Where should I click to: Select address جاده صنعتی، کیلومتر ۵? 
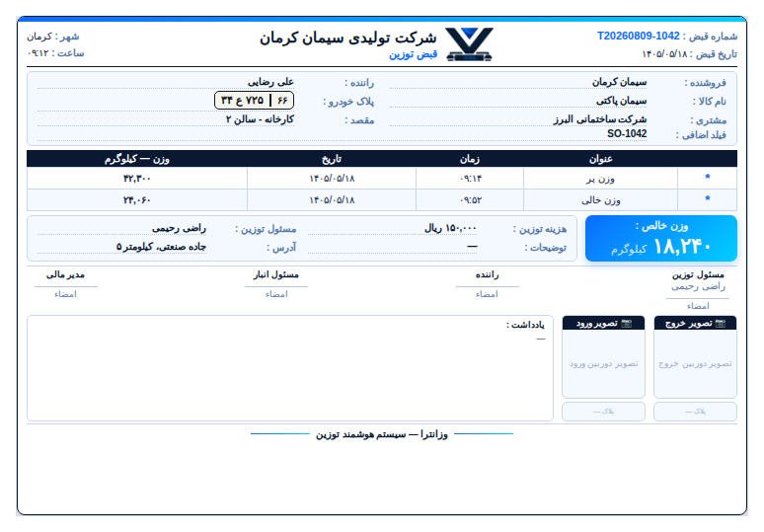(x=161, y=247)
